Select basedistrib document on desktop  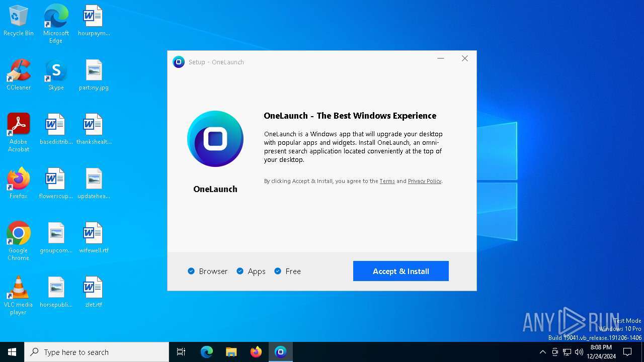(x=56, y=130)
